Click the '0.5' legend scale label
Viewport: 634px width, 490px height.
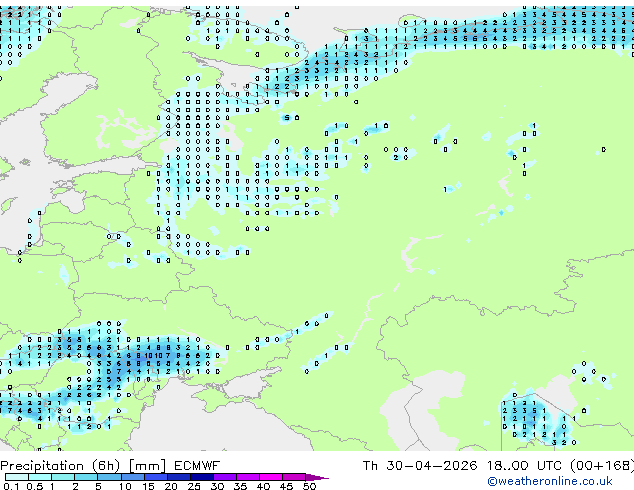coord(35,486)
